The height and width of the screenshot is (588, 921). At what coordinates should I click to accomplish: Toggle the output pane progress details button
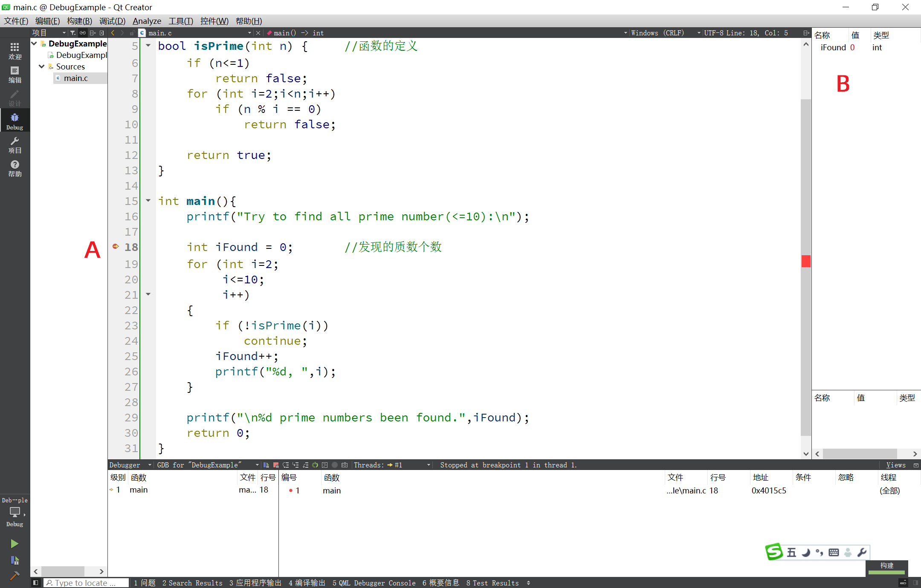tap(903, 582)
